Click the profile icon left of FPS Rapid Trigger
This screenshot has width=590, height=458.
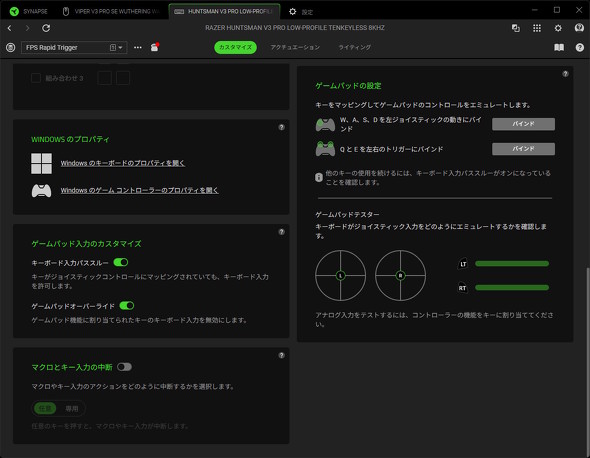[11, 47]
